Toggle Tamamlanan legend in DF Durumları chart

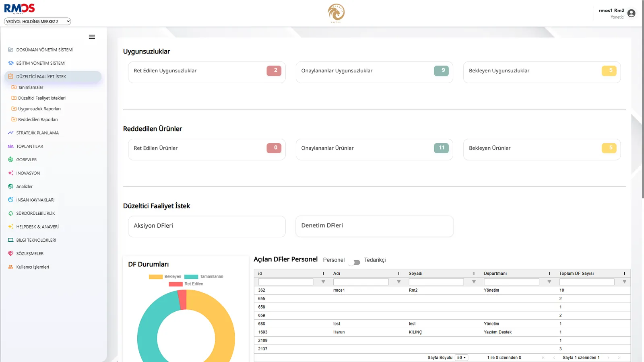tap(204, 277)
